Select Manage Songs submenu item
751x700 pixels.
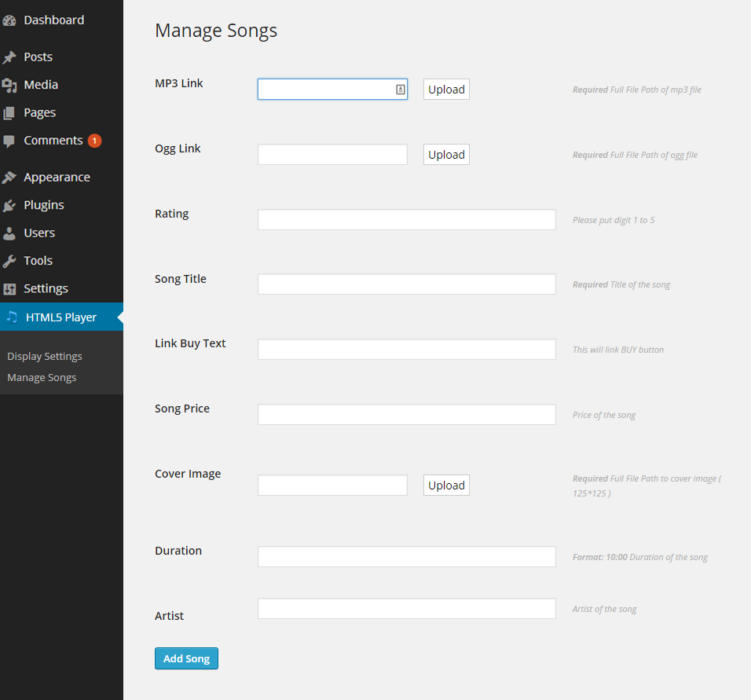(42, 378)
